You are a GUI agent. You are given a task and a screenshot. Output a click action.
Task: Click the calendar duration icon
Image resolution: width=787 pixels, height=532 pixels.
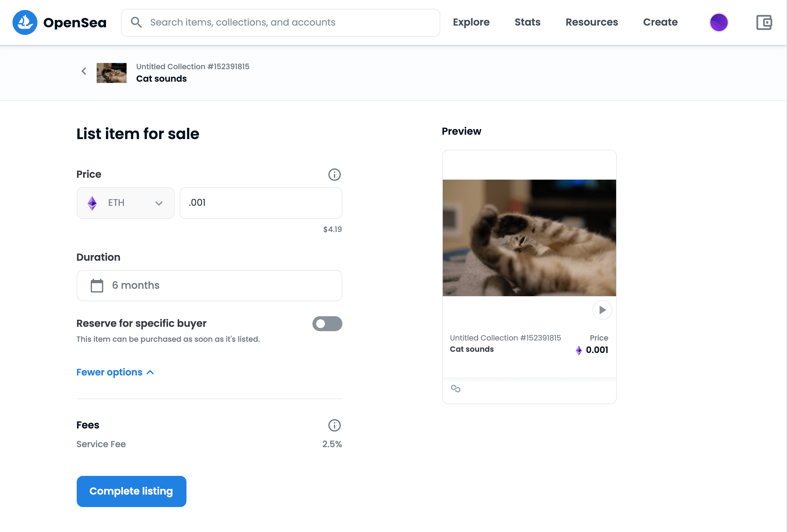(96, 286)
